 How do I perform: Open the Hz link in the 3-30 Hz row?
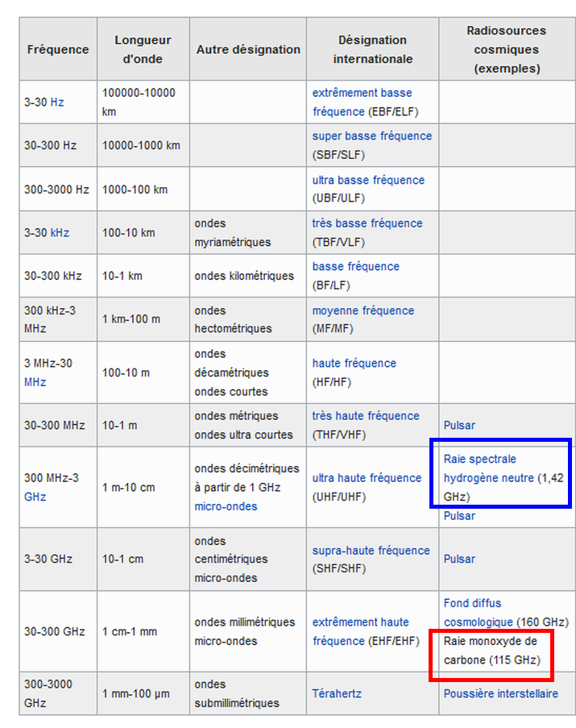pos(57,102)
